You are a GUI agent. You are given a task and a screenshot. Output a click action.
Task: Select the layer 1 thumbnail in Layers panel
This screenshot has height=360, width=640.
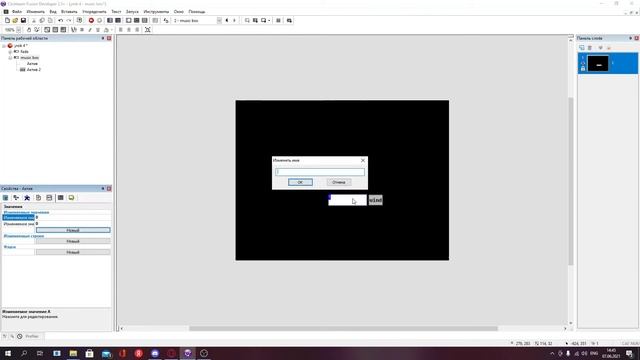(x=598, y=64)
